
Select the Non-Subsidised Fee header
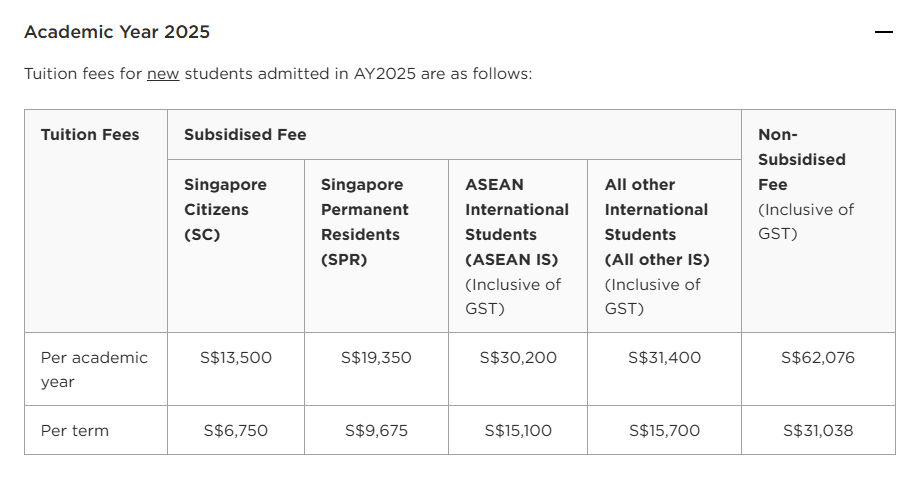tap(818, 221)
